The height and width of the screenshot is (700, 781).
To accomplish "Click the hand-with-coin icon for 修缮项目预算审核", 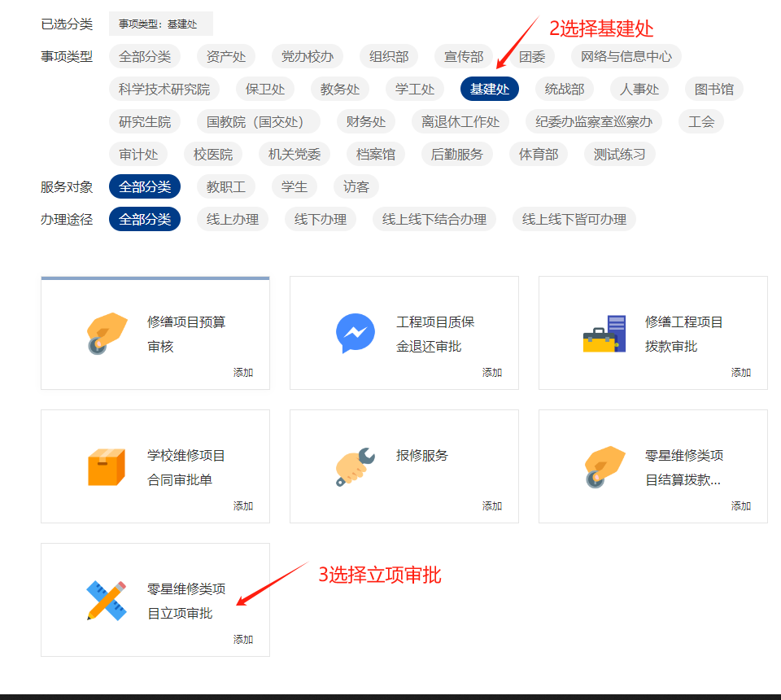I will (107, 334).
